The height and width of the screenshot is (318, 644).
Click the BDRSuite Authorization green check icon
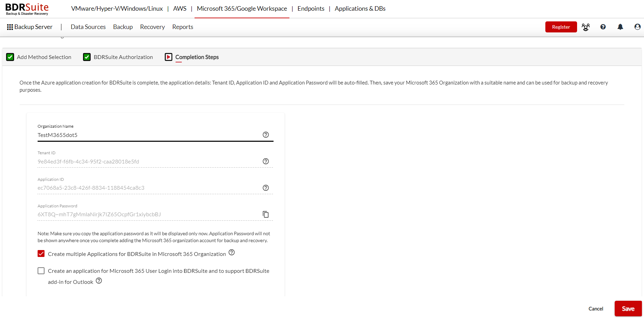click(x=87, y=57)
